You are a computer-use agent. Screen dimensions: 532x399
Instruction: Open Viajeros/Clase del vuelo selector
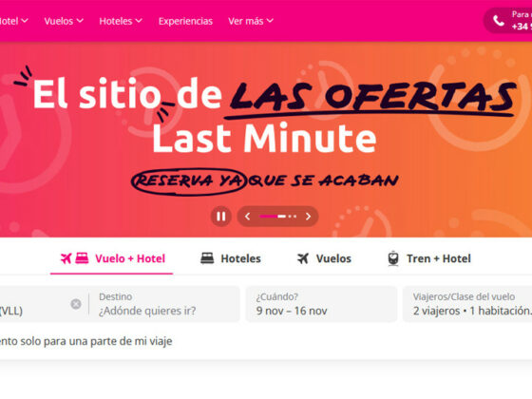[467, 304]
